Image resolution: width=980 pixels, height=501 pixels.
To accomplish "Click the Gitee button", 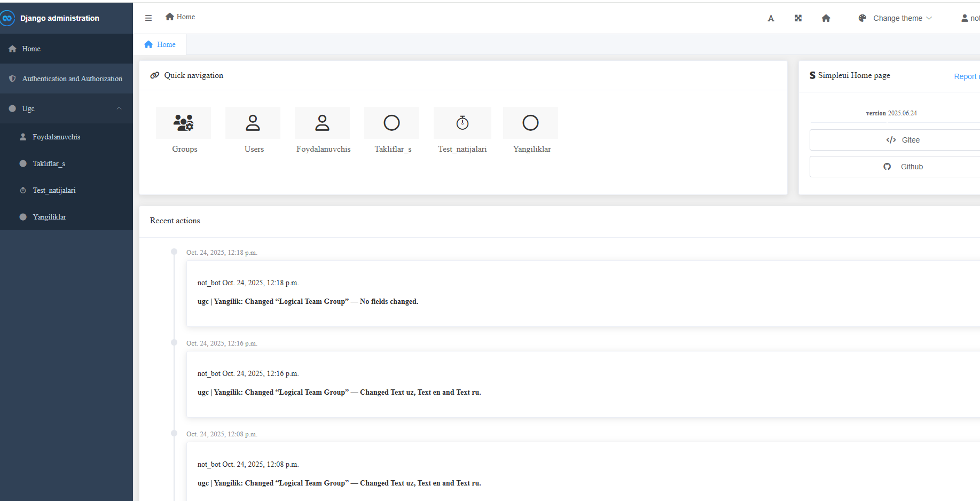I will click(x=903, y=140).
